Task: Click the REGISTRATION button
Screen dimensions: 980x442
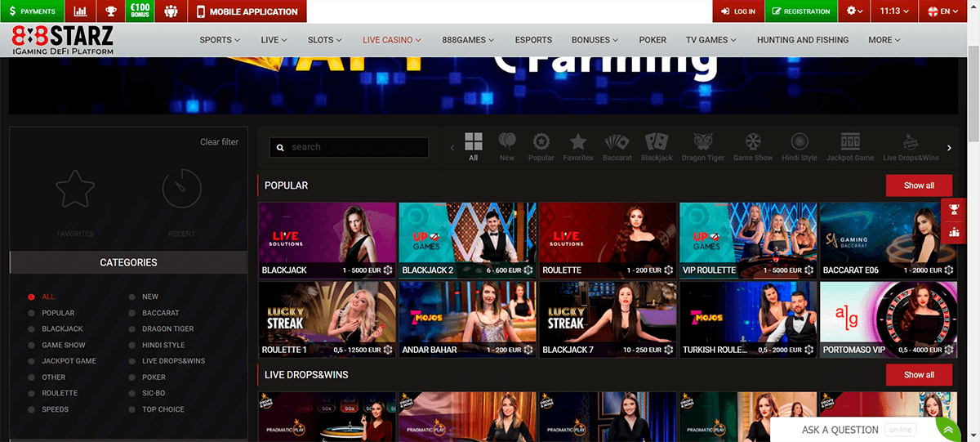Action: point(801,11)
